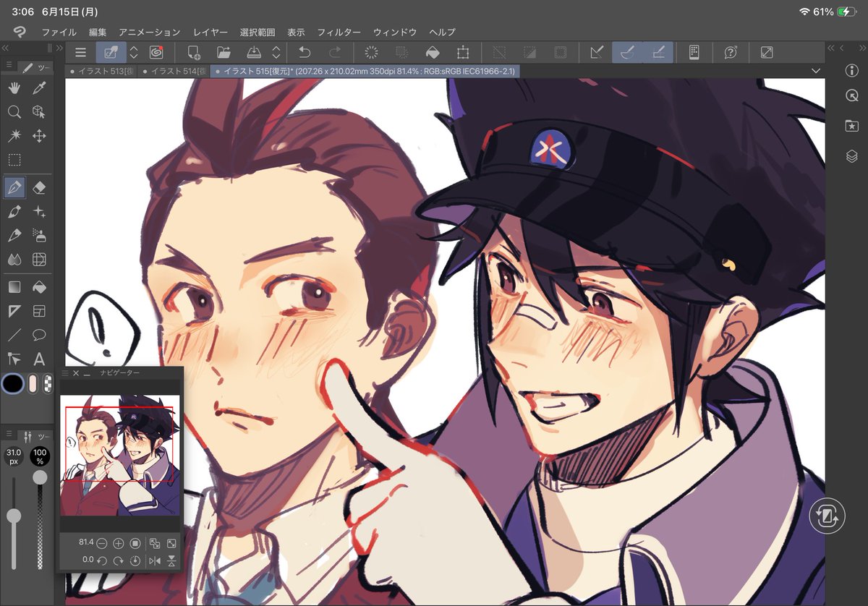Screen dimensions: 868x606
Task: Open the command bar hamburger menu
Action: coord(81,52)
